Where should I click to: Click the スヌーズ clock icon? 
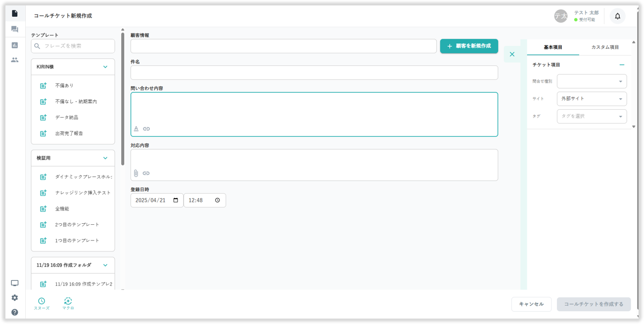point(42,301)
